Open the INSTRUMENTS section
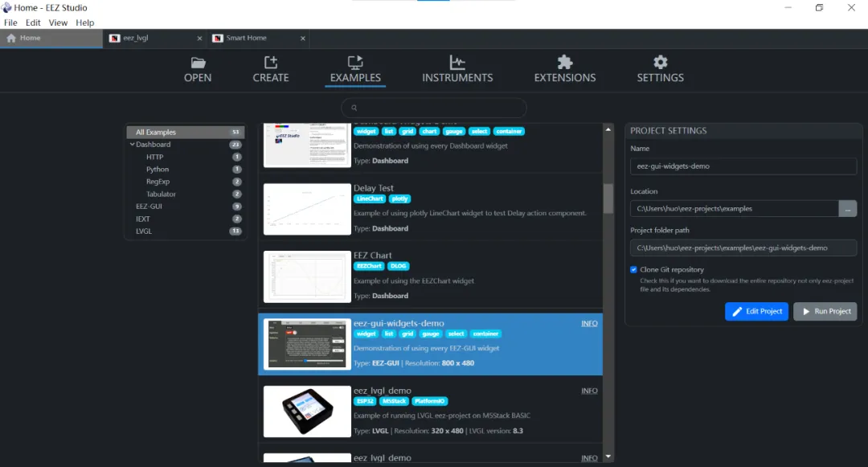The height and width of the screenshot is (467, 868). click(457, 70)
